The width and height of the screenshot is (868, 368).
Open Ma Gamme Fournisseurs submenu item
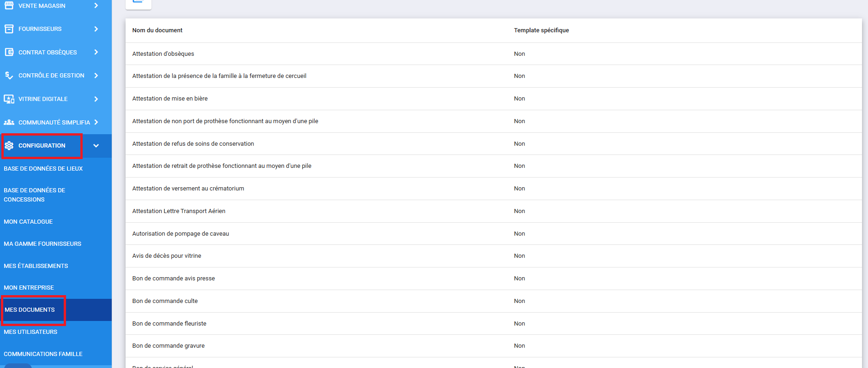(42, 244)
